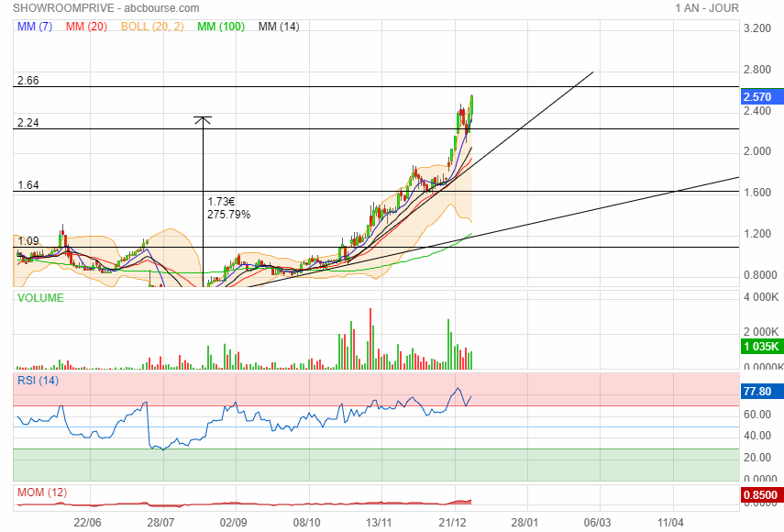This screenshot has height=532, width=784.
Task: Click the 1.64 support level label
Action: (28, 185)
